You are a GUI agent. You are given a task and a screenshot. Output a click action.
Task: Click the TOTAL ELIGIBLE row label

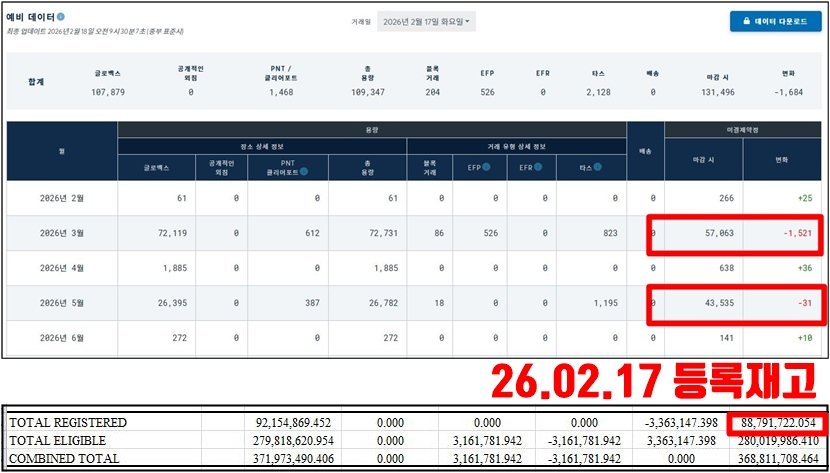[x=58, y=441]
